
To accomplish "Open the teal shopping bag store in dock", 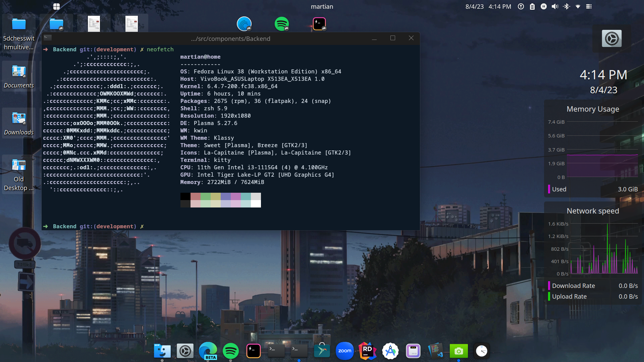I will pos(322,350).
